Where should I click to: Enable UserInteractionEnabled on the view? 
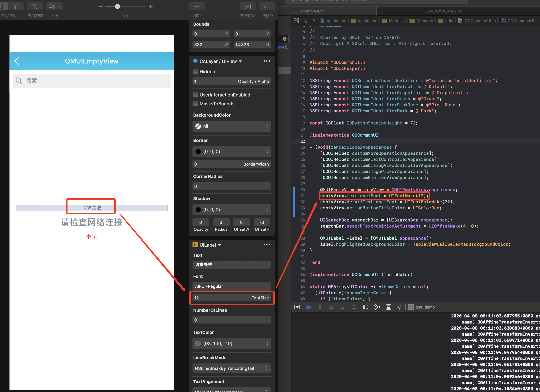[196, 95]
